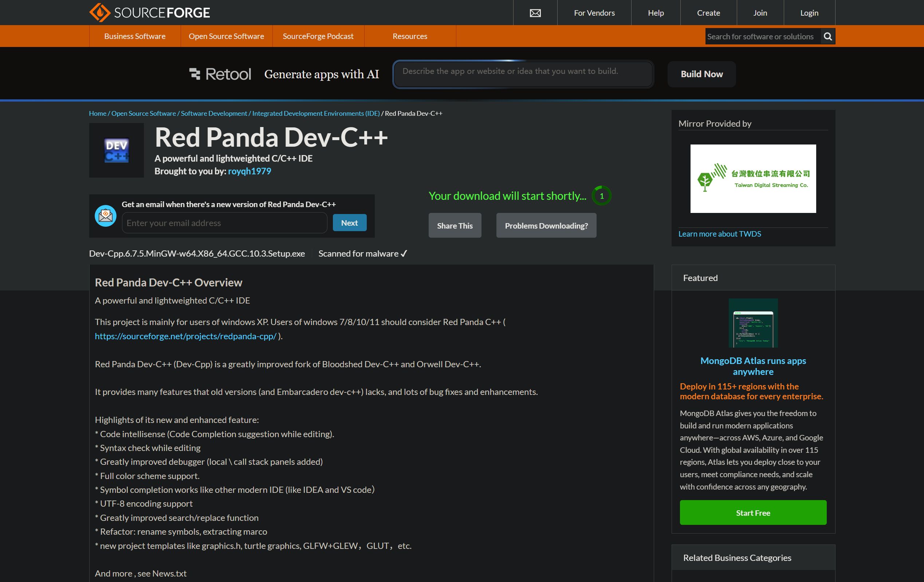Click the Red Panda Dev-C++ project icon
Viewport: 924px width, 582px height.
117,150
